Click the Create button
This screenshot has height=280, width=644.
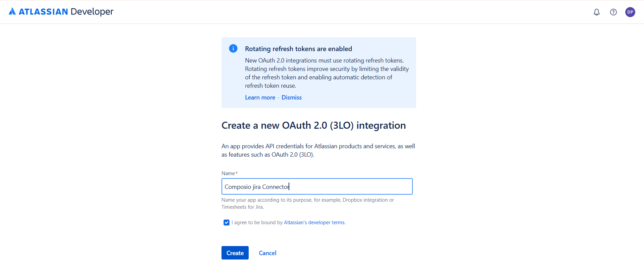pos(235,253)
